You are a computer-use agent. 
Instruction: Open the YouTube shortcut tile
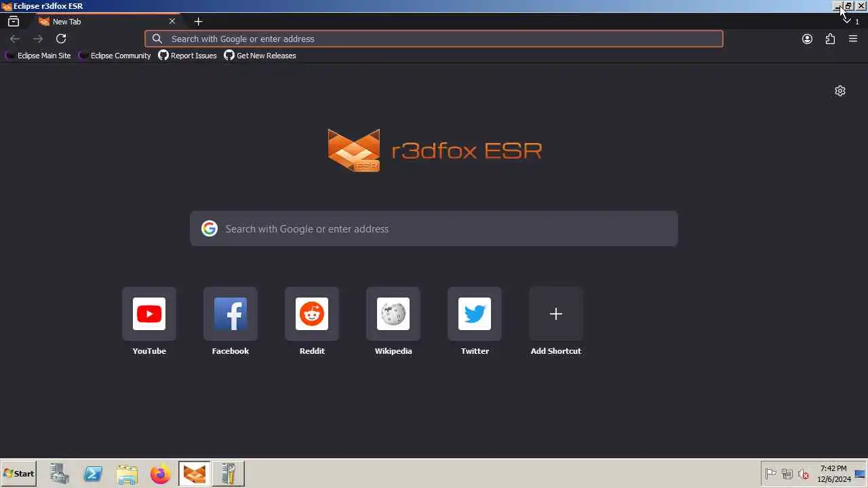pyautogui.click(x=149, y=314)
